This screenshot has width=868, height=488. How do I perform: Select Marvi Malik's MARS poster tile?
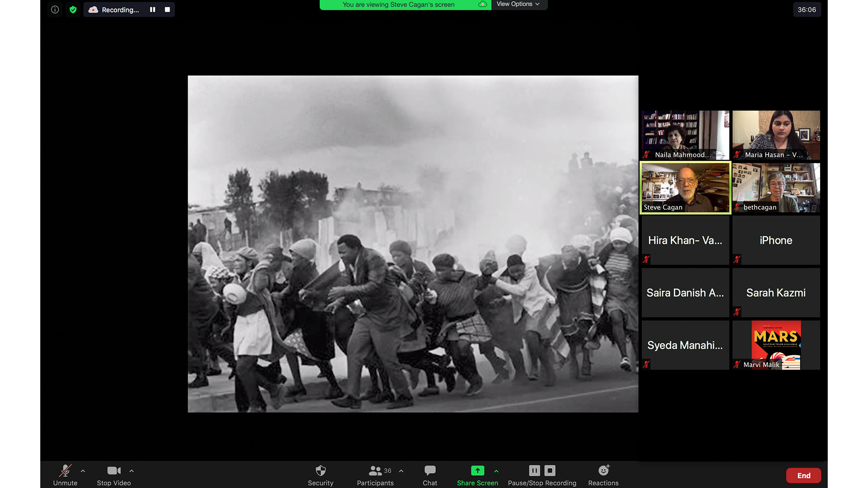(776, 345)
